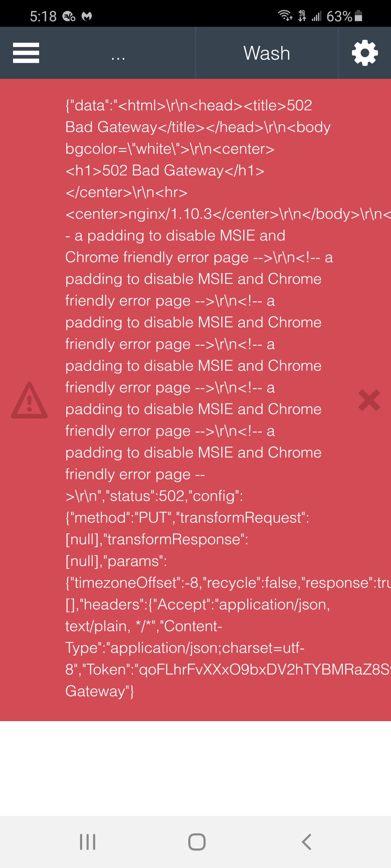This screenshot has height=868, width=391.
Task: Tap the mobile signal strength bars
Action: (316, 16)
